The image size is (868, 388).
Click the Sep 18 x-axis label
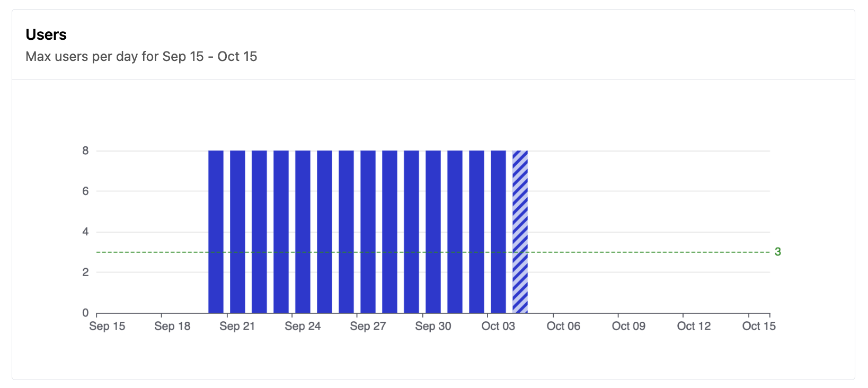172,326
